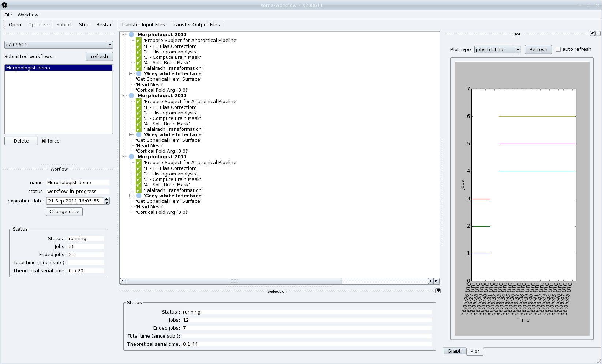The image size is (602, 364).
Task: Click the green checkmark beside '1 - T1 Bias Correction'
Action: click(138, 46)
